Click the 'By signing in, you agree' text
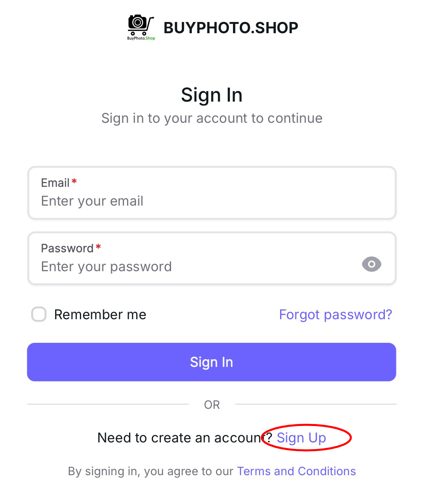Image resolution: width=422 pixels, height=504 pixels. [150, 471]
